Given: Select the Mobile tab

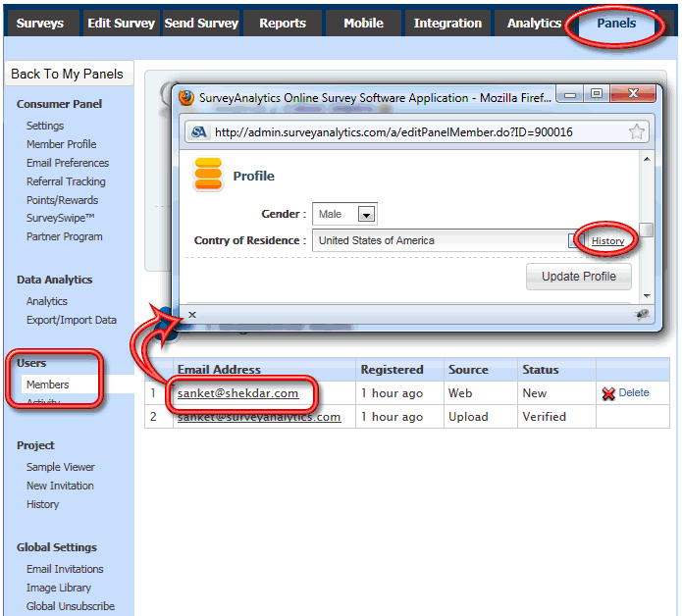Looking at the screenshot, I should click(x=364, y=23).
